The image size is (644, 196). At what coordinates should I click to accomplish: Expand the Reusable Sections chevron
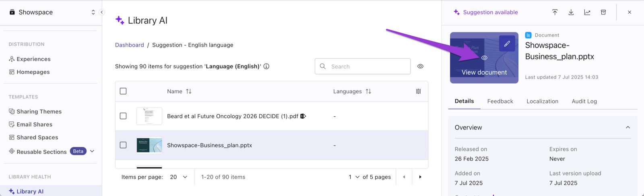(92, 151)
